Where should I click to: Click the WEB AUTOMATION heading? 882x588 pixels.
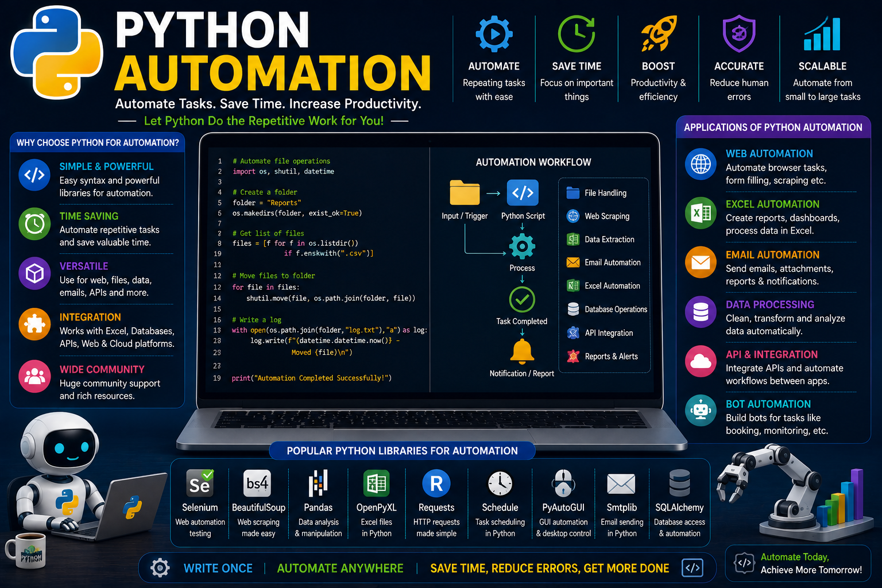[769, 153]
